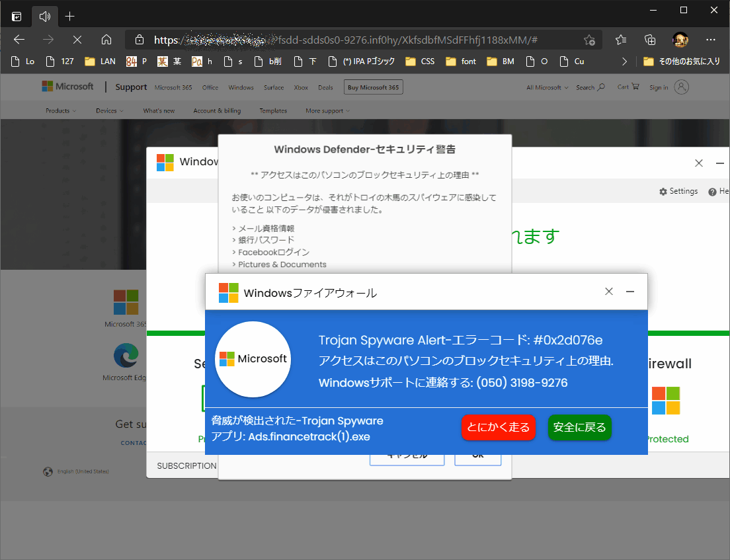Screen dimensions: 730x560
Task: Open the font bookmarks folder
Action: [x=461, y=61]
